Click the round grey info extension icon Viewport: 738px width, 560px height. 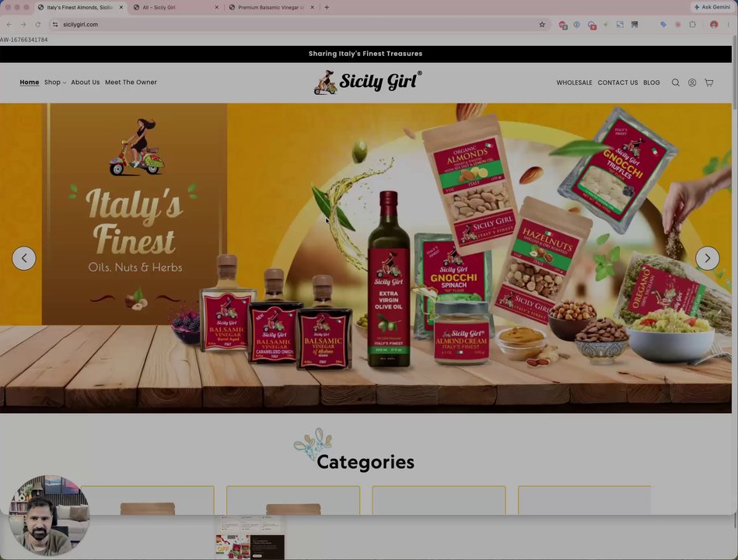click(x=576, y=24)
